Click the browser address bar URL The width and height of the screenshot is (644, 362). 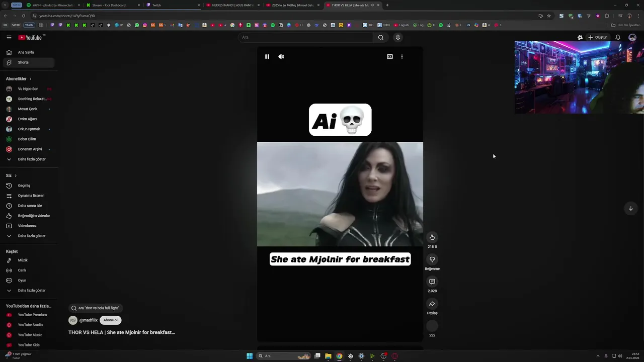tap(67, 16)
